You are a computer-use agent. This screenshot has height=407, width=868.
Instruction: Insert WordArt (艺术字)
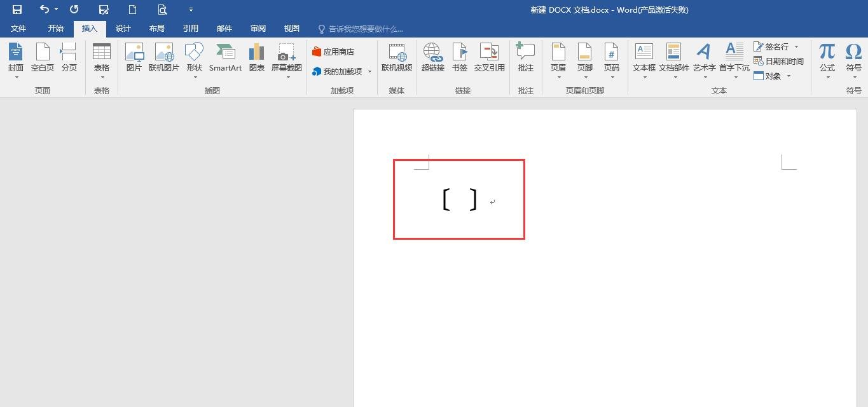(x=703, y=59)
